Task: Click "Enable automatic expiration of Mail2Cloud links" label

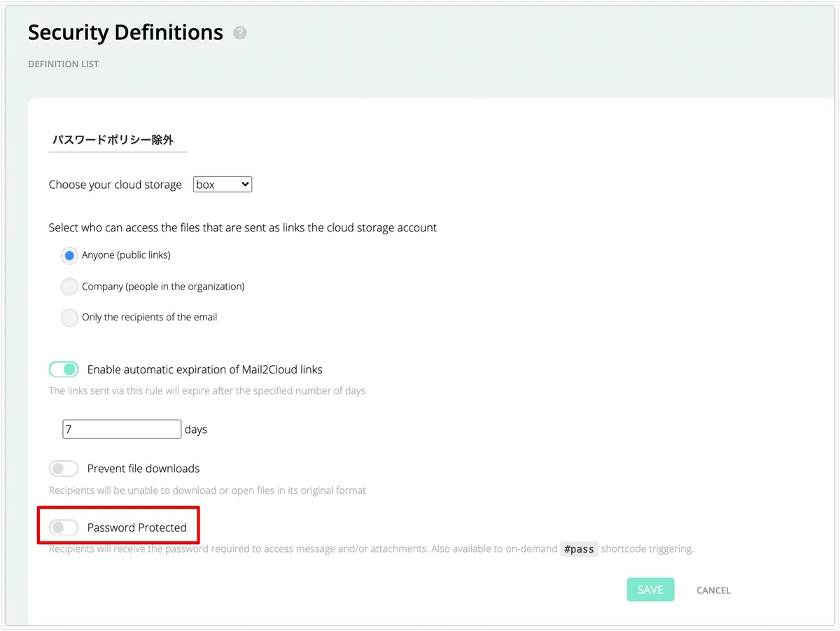Action: [x=204, y=369]
